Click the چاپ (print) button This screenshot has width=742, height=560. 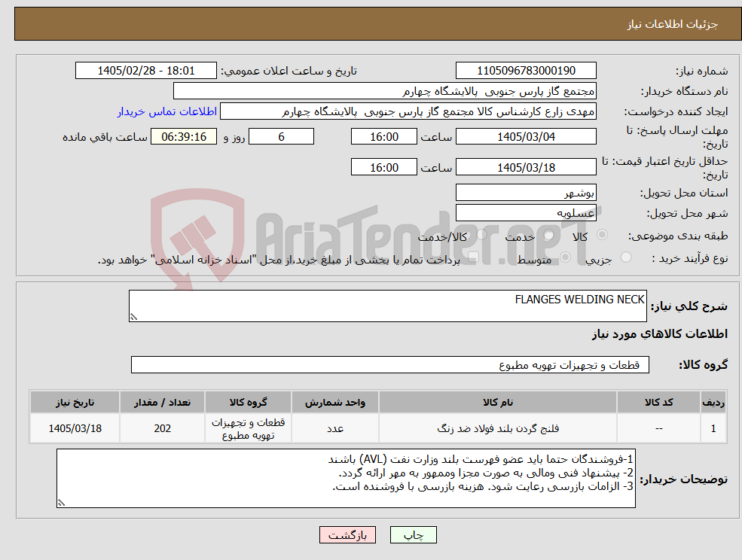(413, 535)
